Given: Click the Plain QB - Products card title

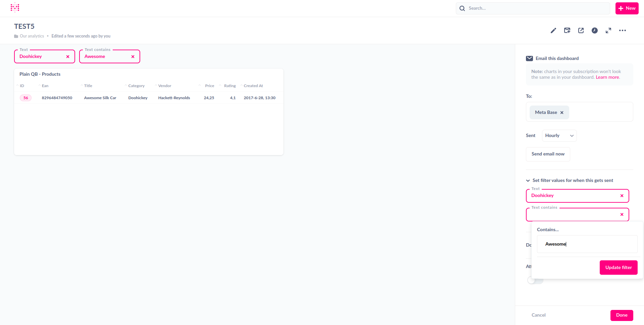Looking at the screenshot, I should tap(40, 74).
